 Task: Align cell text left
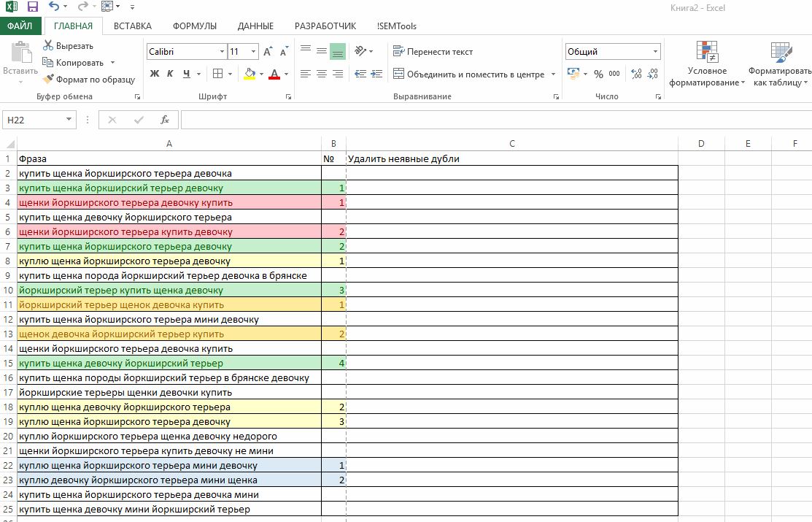(x=306, y=74)
